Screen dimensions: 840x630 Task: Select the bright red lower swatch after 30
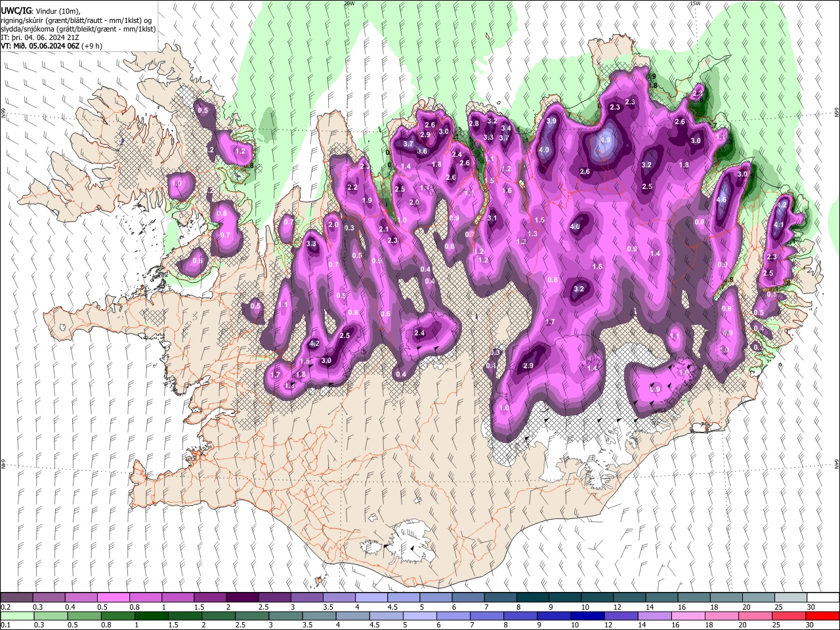(822, 616)
